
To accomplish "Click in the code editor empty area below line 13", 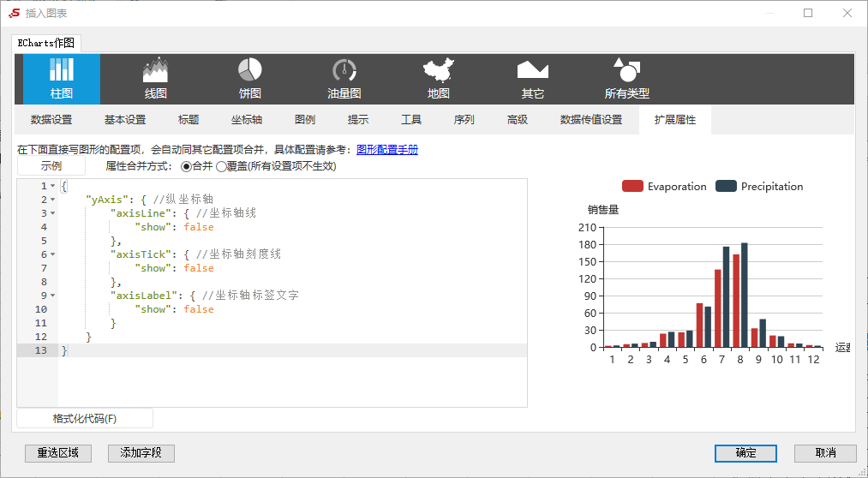I will pyautogui.click(x=292, y=382).
